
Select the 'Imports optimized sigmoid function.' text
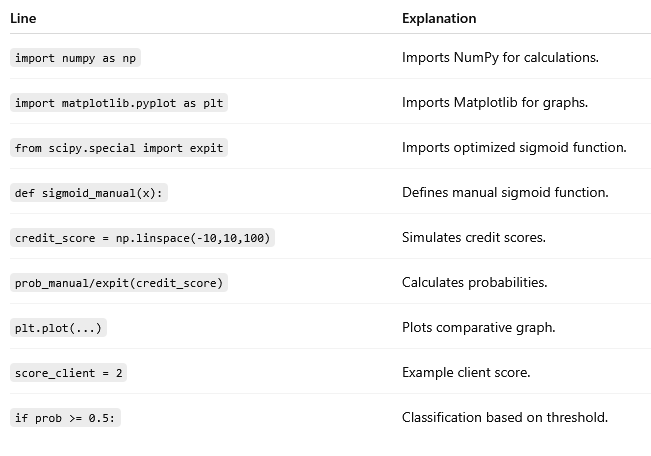514,147
